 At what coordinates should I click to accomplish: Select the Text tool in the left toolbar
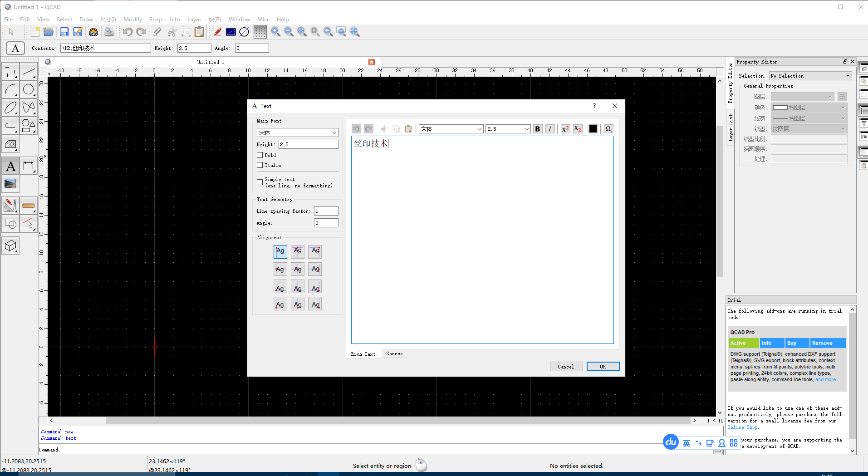point(10,166)
